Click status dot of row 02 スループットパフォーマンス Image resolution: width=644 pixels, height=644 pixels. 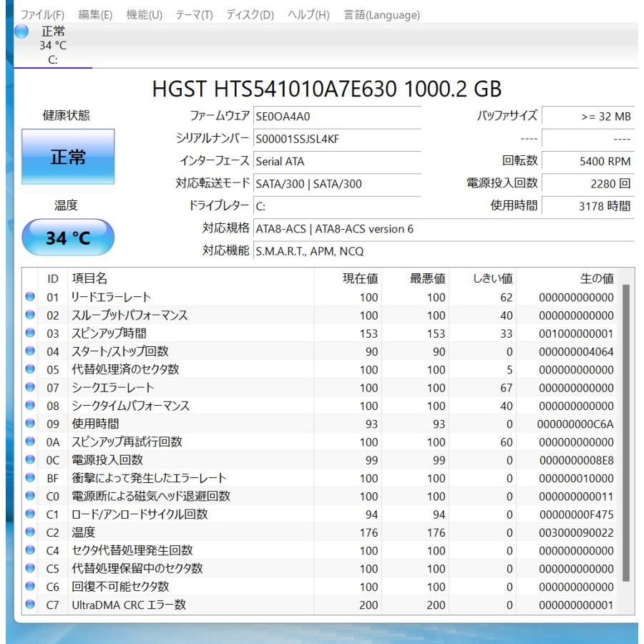click(x=30, y=315)
